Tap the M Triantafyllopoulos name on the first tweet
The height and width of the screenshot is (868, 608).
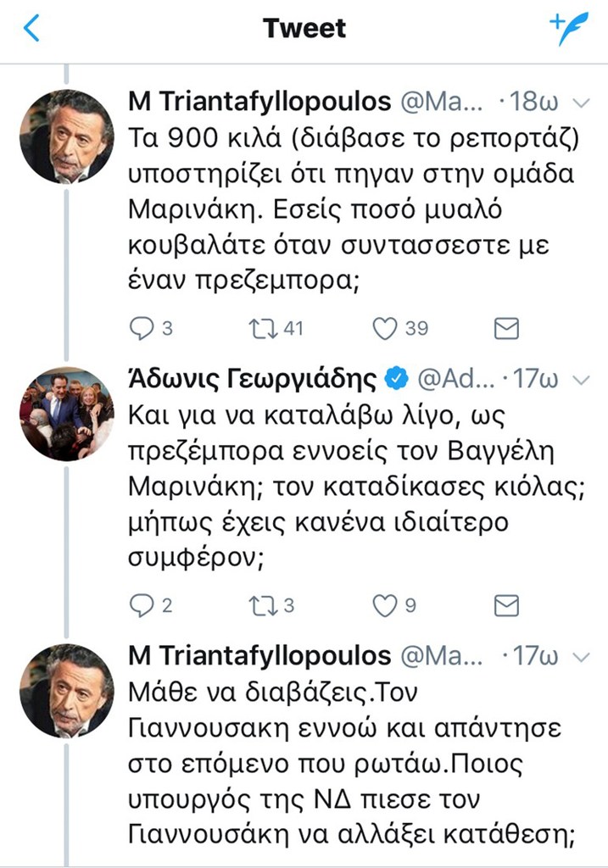[259, 103]
